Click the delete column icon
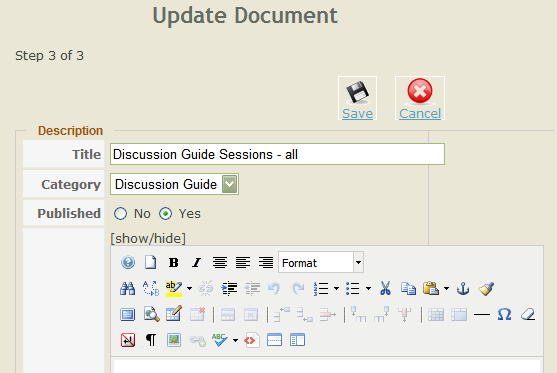This screenshot has height=373, width=557. coord(405,315)
